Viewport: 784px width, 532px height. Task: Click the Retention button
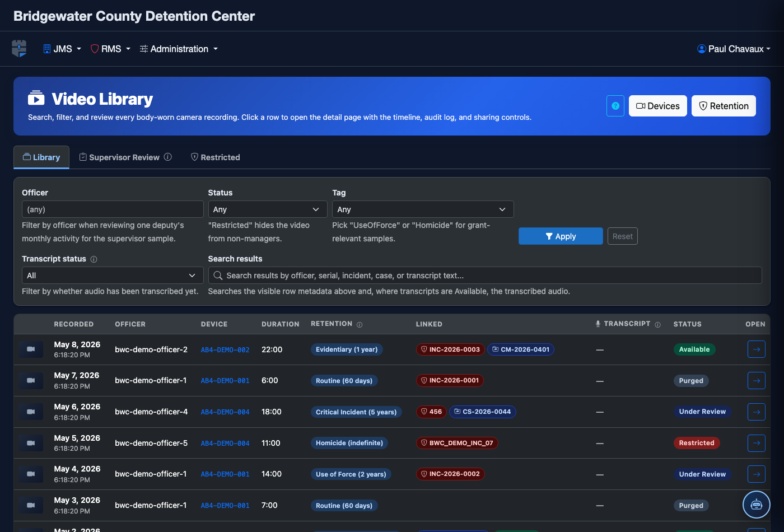(x=724, y=106)
